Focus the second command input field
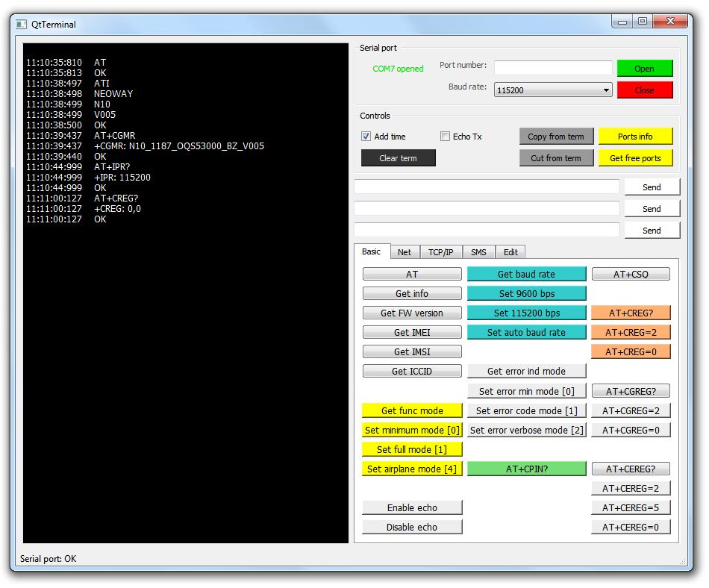709x588 pixels. pos(487,208)
